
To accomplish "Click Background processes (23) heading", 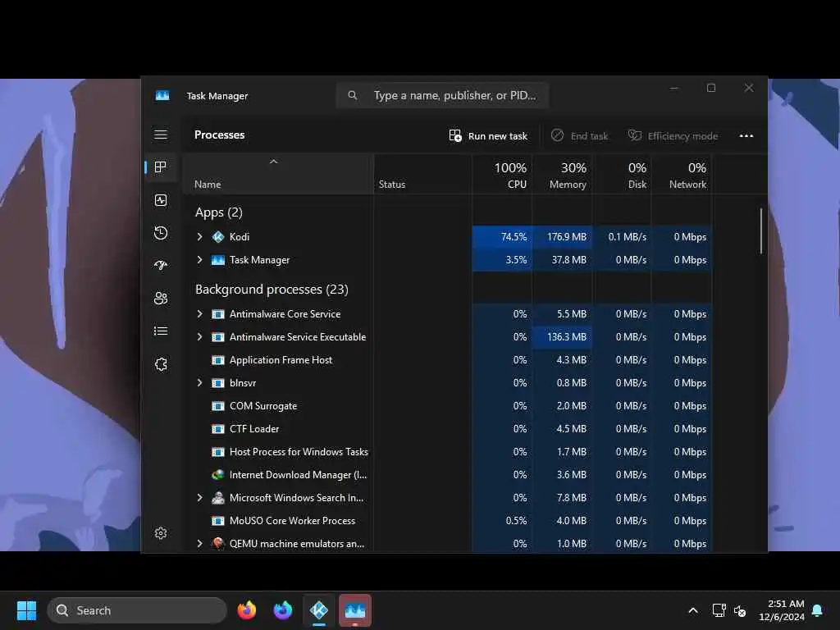I will [x=272, y=290].
